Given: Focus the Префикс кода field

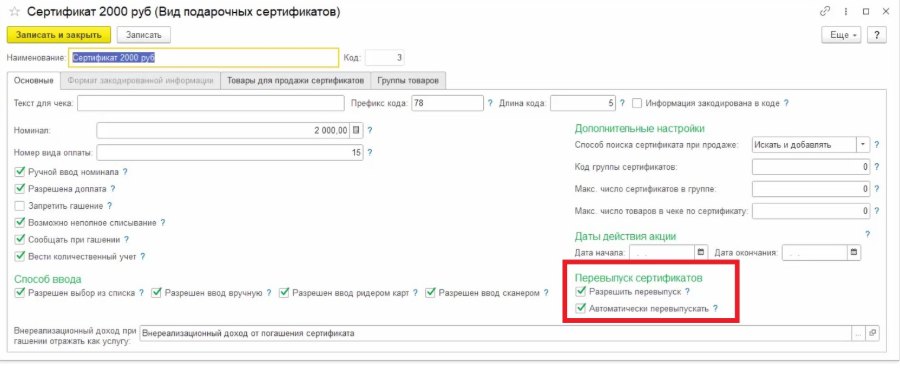Looking at the screenshot, I should coord(448,103).
